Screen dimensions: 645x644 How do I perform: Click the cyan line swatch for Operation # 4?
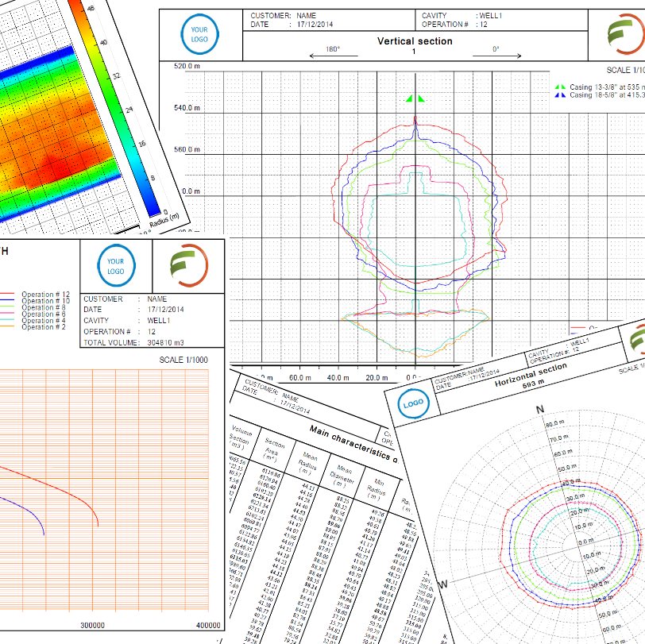(x=7, y=320)
